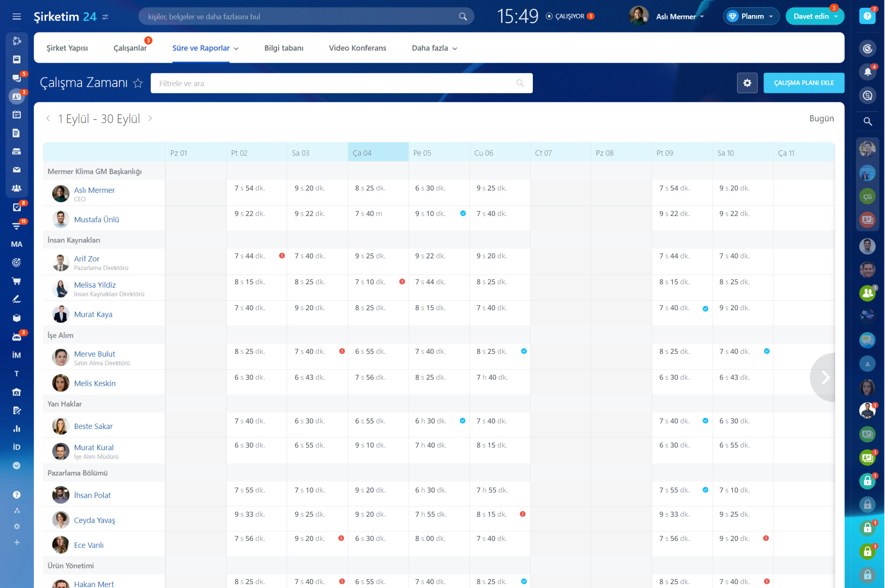Click the help question mark icon top right
Image resolution: width=885 pixels, height=588 pixels.
[x=867, y=16]
